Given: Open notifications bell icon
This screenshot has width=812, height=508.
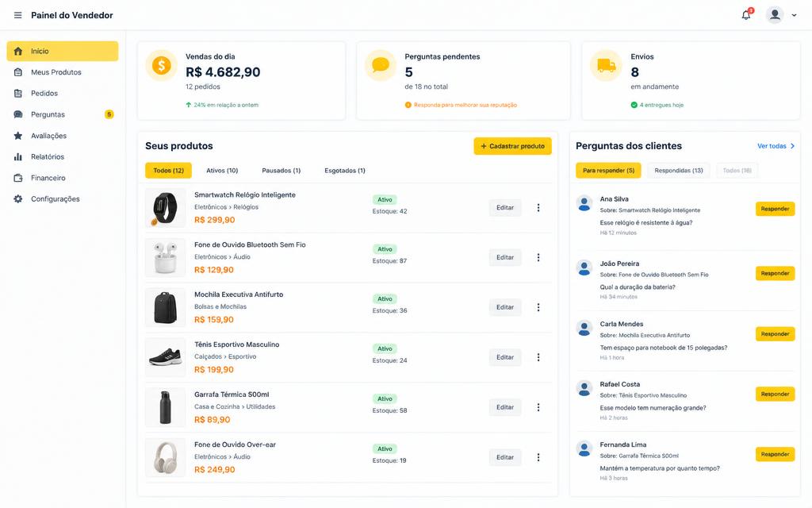Looking at the screenshot, I should tap(746, 14).
